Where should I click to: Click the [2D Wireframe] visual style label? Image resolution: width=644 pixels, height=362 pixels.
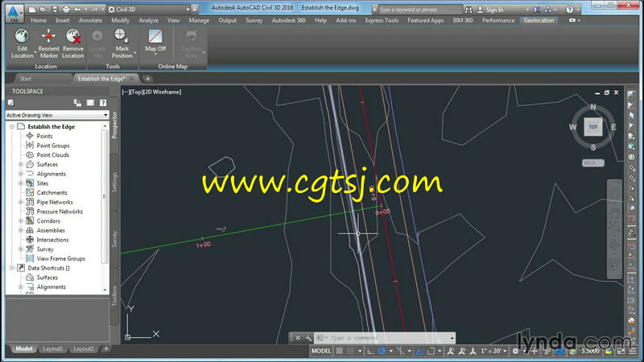pos(163,92)
